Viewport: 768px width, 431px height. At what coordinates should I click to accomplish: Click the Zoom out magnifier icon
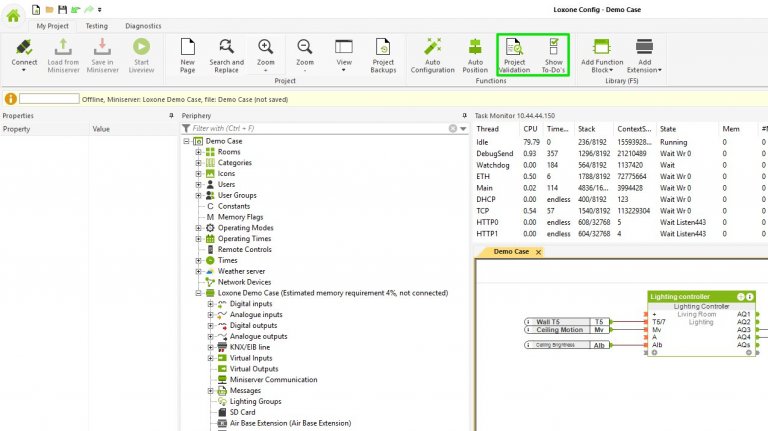pyautogui.click(x=305, y=47)
